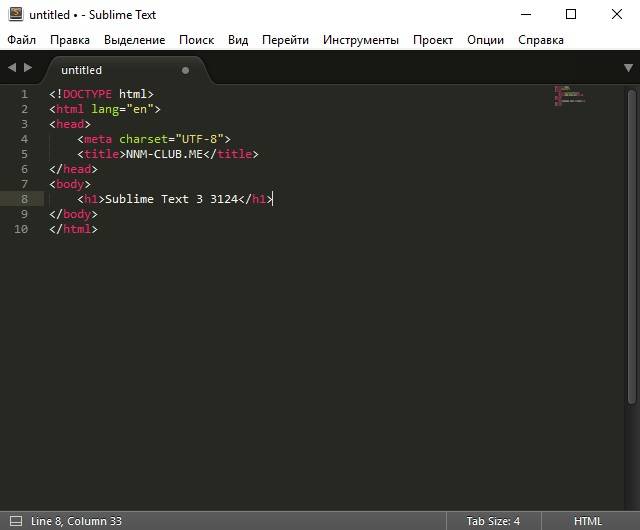
Task: Maximize the Sublime Text window
Action: coord(571,14)
